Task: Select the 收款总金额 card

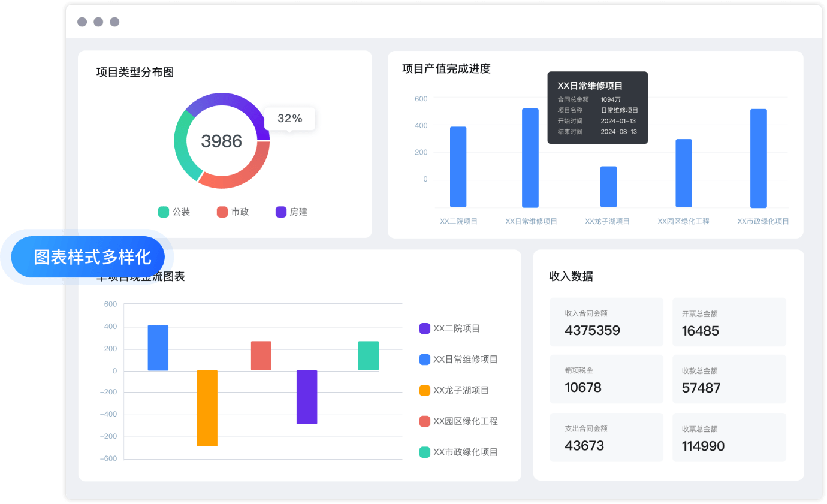Action: [729, 379]
